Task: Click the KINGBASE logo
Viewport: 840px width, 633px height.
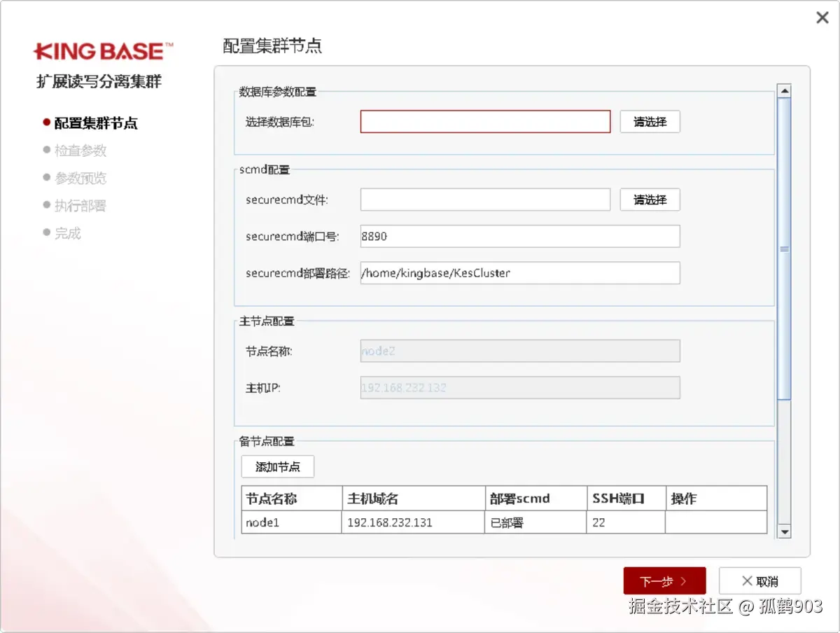Action: point(103,51)
